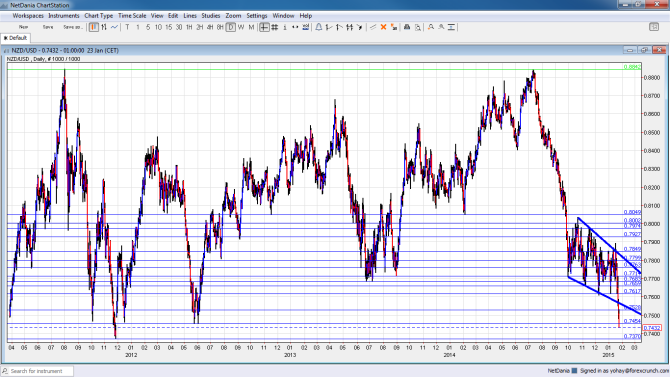The image size is (670, 377).
Task: Select the 1H time scale
Action: click(x=189, y=27)
